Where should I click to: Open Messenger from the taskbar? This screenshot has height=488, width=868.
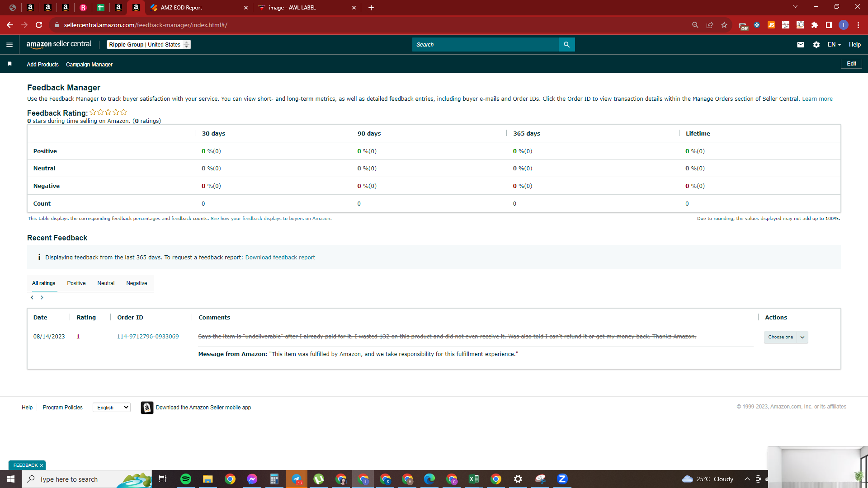click(x=252, y=479)
